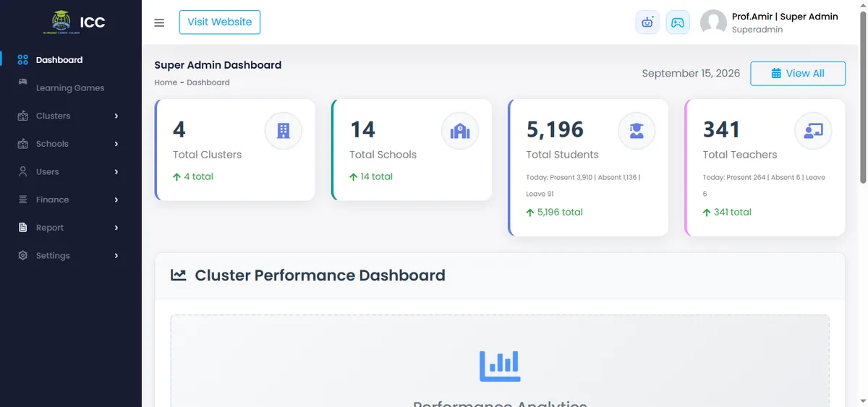Screen dimensions: 868x407
Task: Click the Settings gear icon in sidebar
Action: [x=22, y=255]
